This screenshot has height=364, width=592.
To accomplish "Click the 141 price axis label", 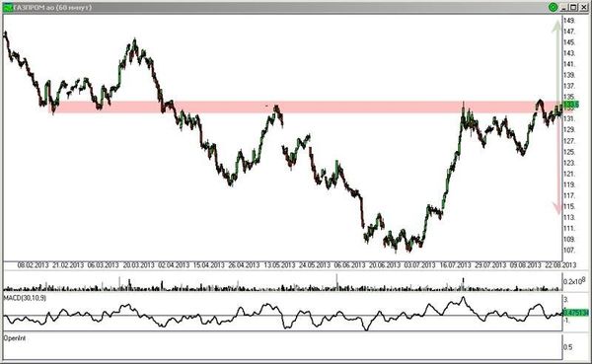I will pyautogui.click(x=569, y=64).
